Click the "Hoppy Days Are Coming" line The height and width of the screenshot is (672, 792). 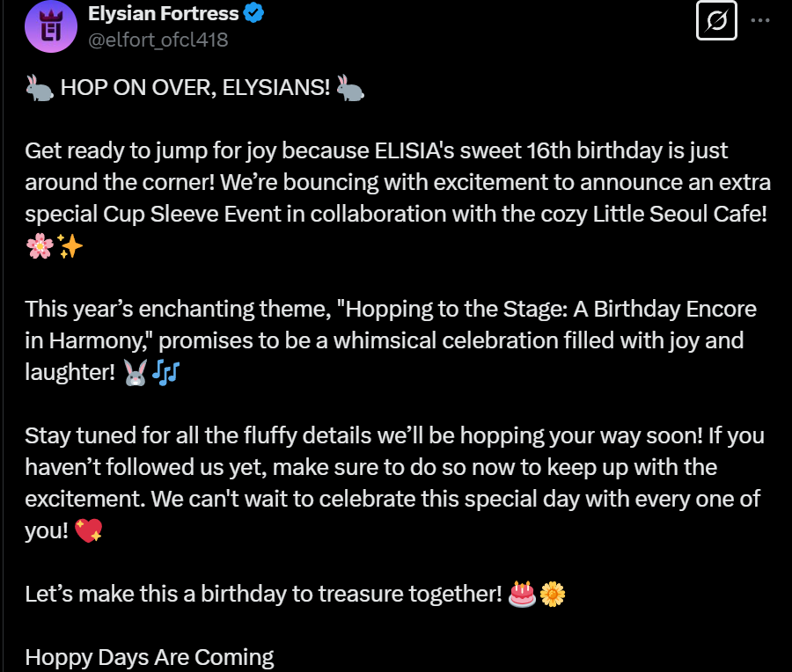point(150,656)
